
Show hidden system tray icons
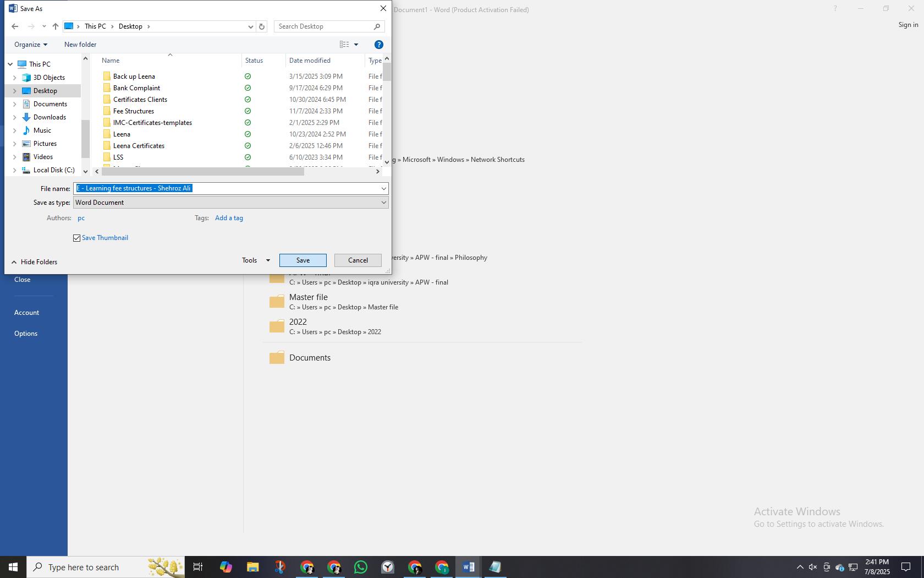[800, 567]
